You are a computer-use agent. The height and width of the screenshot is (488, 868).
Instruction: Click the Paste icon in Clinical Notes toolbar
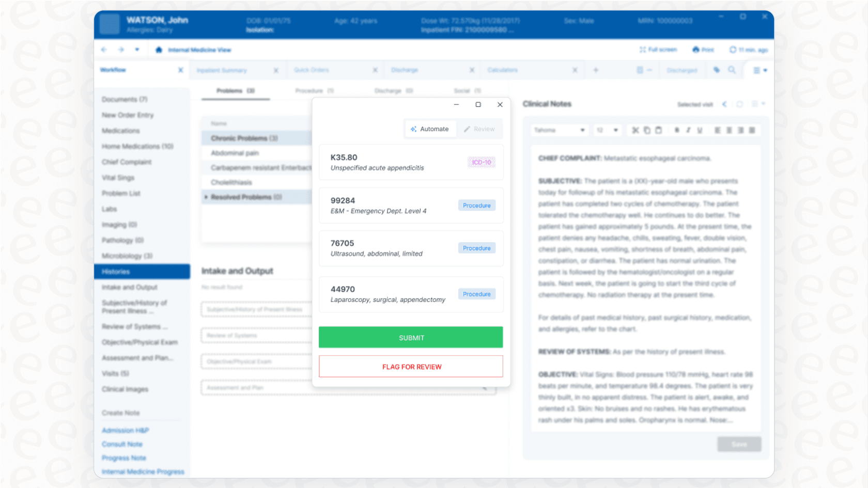(x=658, y=130)
